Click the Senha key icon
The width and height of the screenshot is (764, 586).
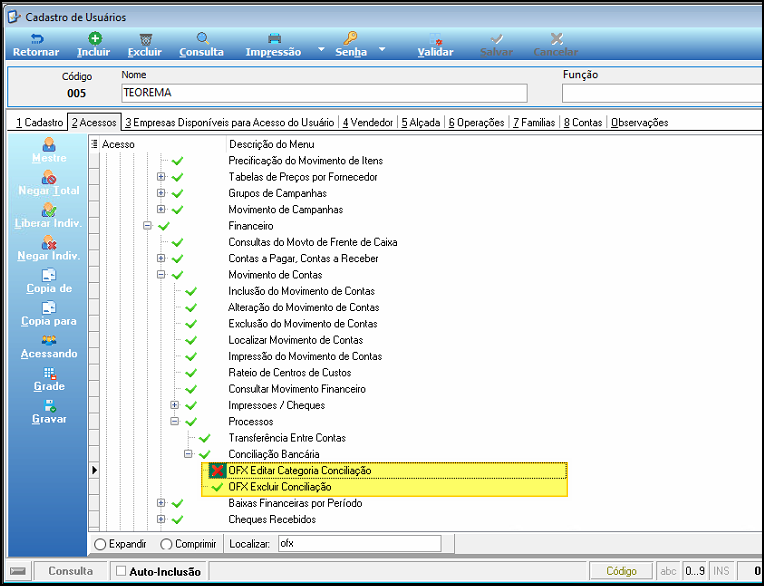click(x=350, y=38)
